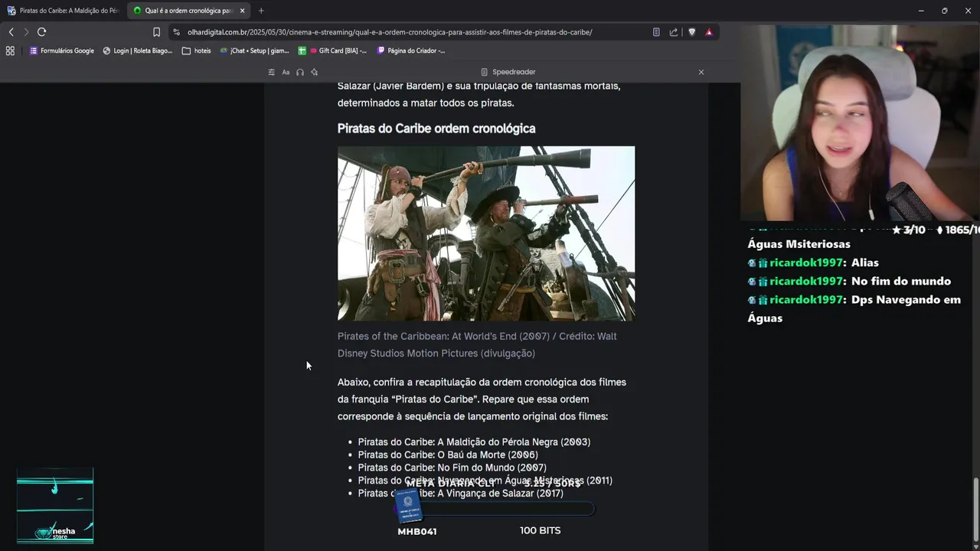Open a new browser tab
This screenshot has height=551, width=980.
coord(261,11)
